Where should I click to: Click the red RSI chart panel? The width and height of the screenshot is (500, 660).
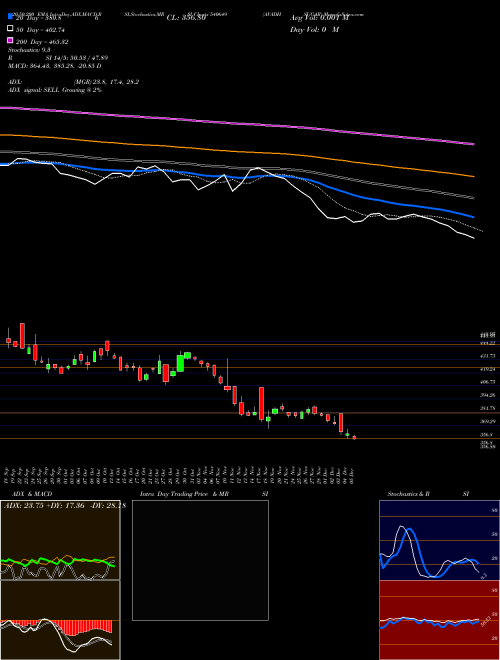pos(439,620)
